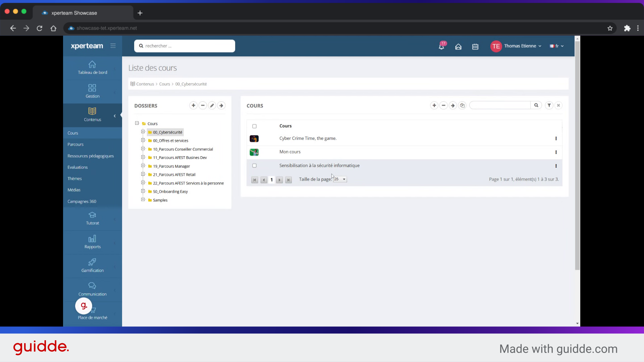Viewport: 644px width, 362px height.
Task: Open the Rapports sidebar section
Action: coord(92,242)
